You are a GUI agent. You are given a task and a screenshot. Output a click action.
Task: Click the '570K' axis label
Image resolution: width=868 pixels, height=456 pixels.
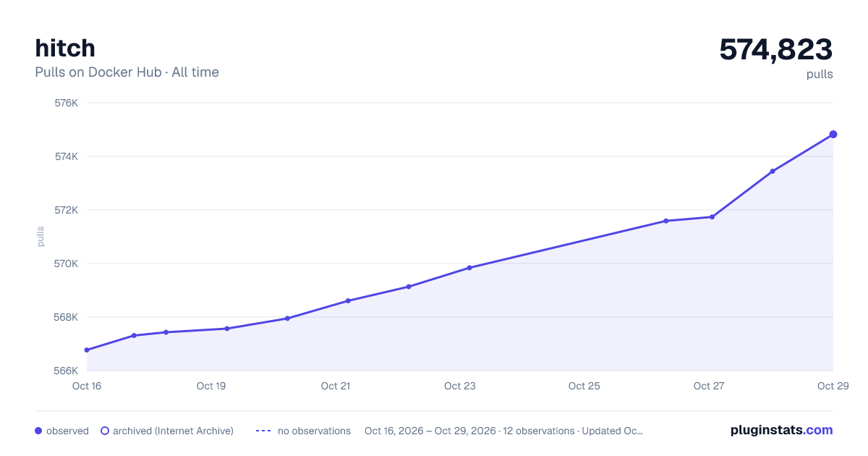click(x=67, y=263)
